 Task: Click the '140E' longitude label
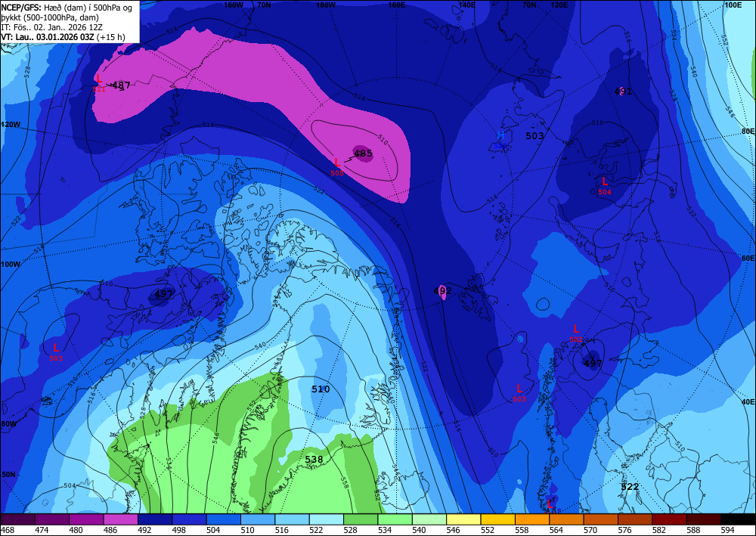[x=466, y=5]
